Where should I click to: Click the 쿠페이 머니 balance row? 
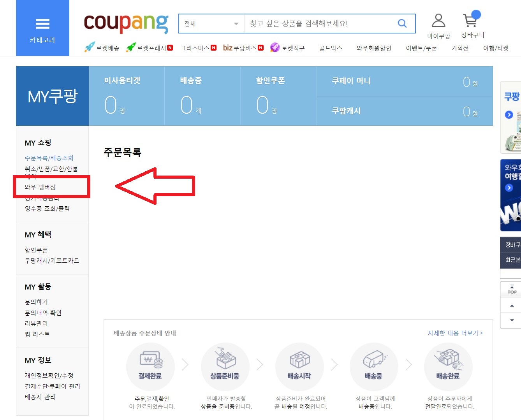tap(405, 81)
